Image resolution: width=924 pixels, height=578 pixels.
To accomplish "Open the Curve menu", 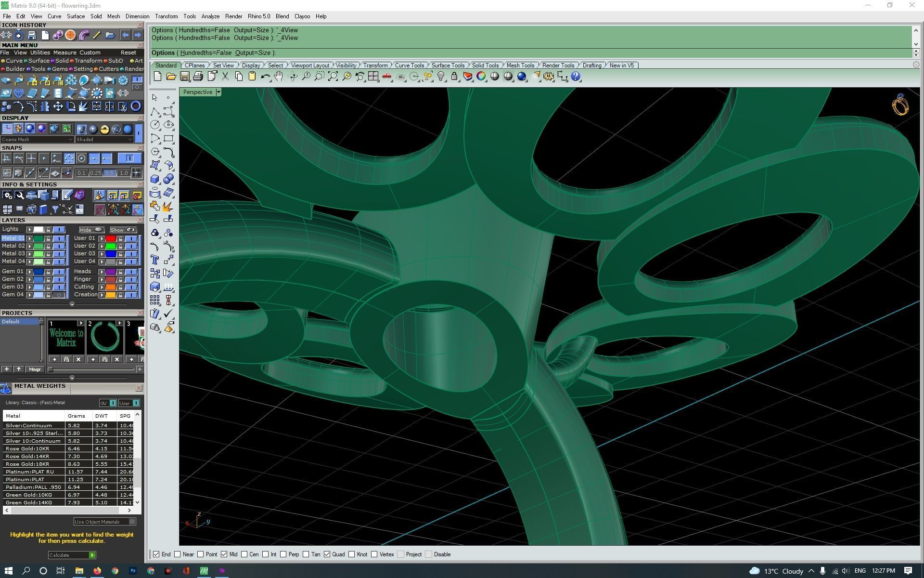I will click(x=54, y=16).
